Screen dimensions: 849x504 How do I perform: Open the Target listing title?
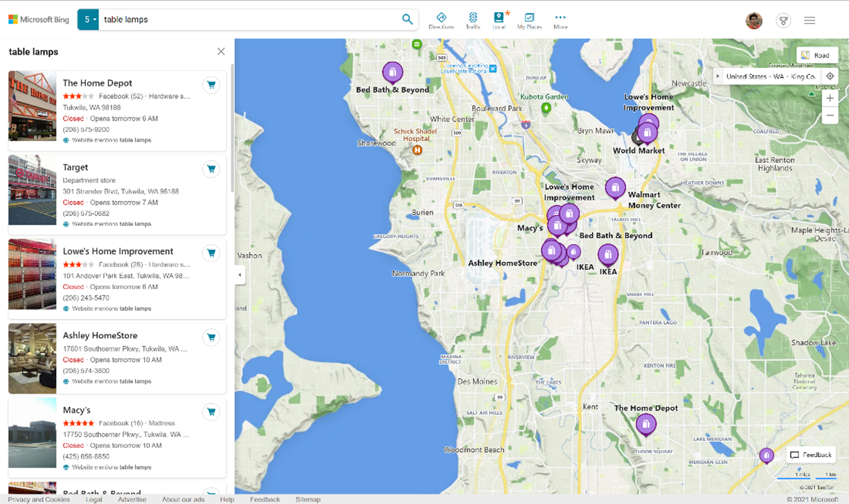click(75, 167)
